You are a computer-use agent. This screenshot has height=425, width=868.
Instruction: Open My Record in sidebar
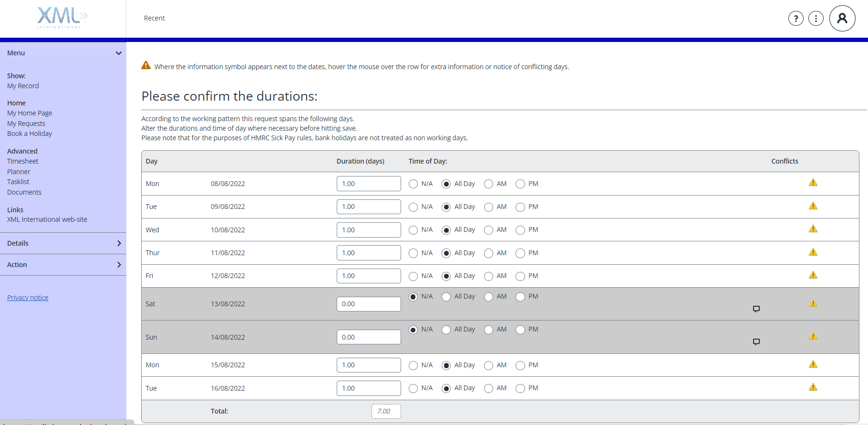(x=23, y=86)
